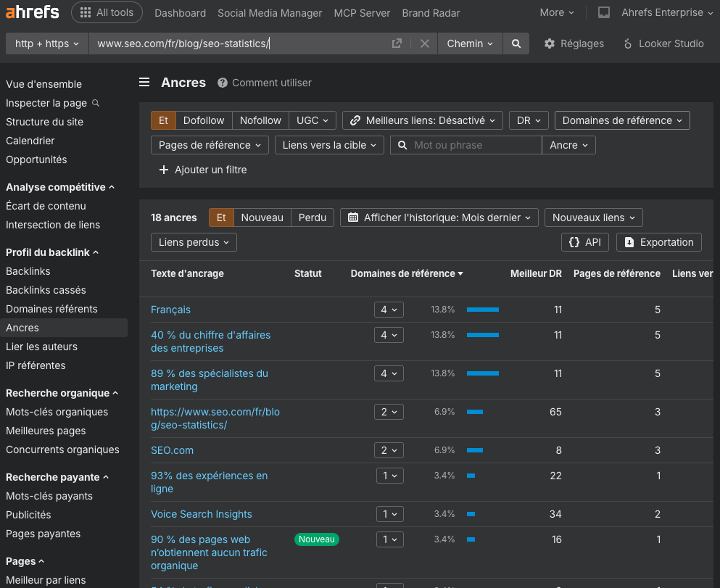720x588 pixels.
Task: Select the Dofollow filter toggle
Action: pyautogui.click(x=204, y=120)
